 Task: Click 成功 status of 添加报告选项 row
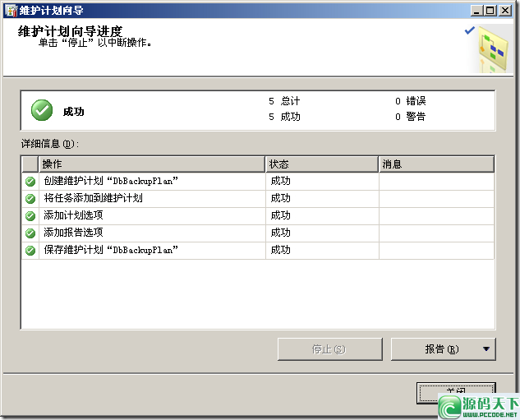(x=281, y=233)
